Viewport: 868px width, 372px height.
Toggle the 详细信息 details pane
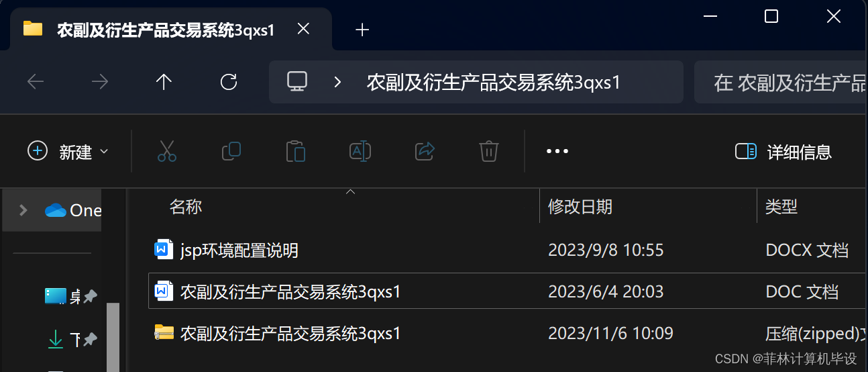[783, 152]
